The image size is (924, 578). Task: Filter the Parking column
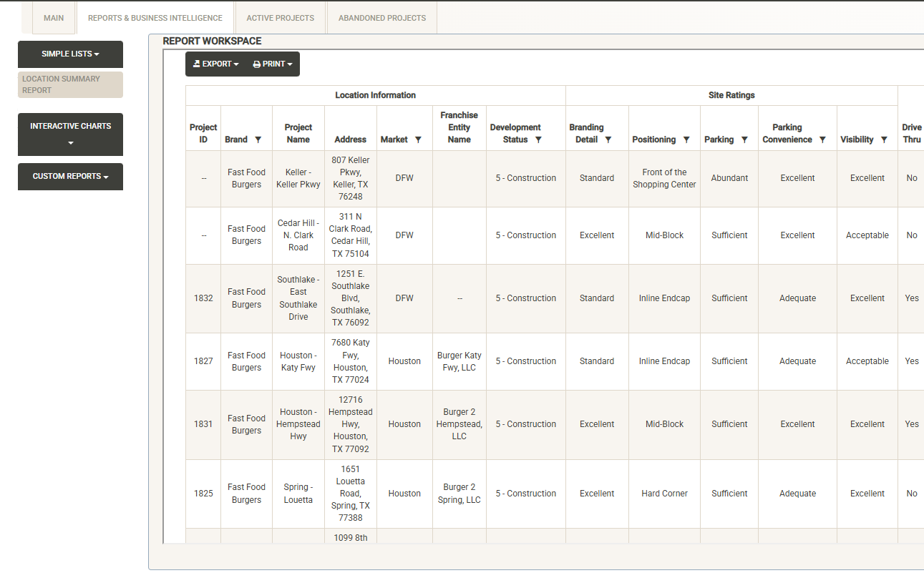point(744,140)
